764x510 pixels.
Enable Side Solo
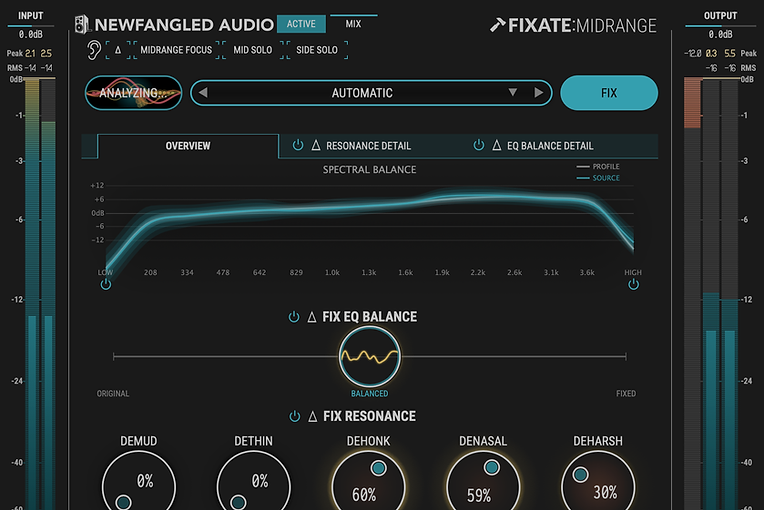(x=317, y=50)
